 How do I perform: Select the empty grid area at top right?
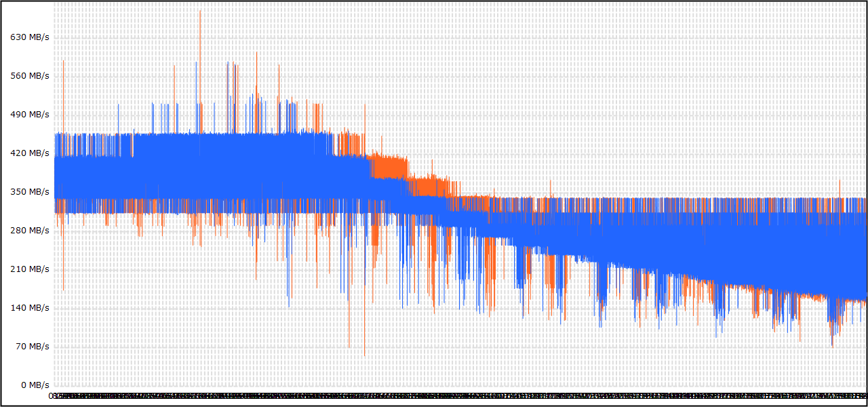pyautogui.click(x=678, y=81)
